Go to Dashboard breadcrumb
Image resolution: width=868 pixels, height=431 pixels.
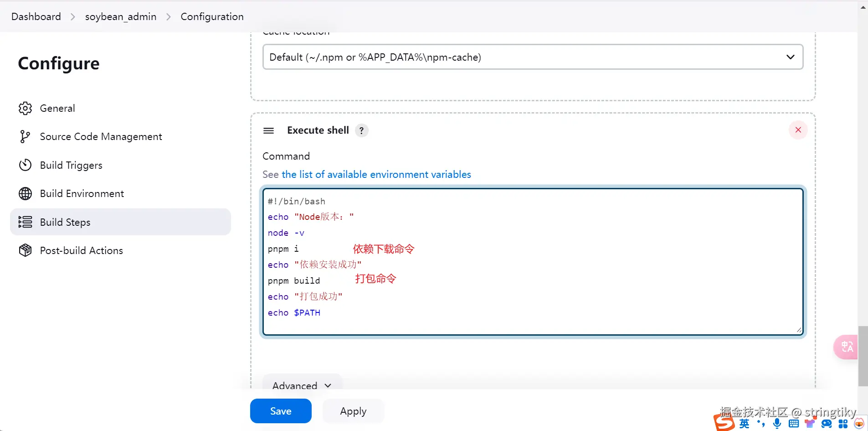click(x=36, y=17)
